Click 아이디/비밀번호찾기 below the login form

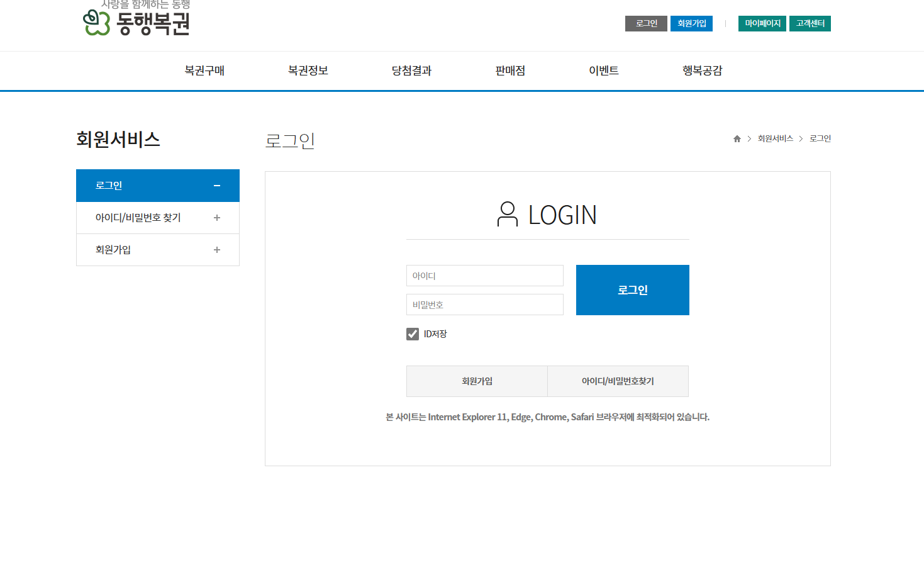[x=618, y=381]
